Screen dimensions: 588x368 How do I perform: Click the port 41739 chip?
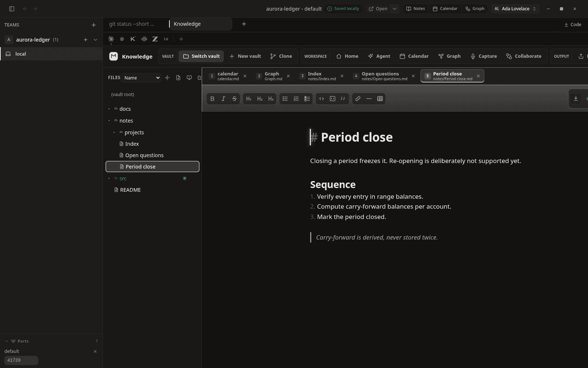pyautogui.click(x=21, y=360)
